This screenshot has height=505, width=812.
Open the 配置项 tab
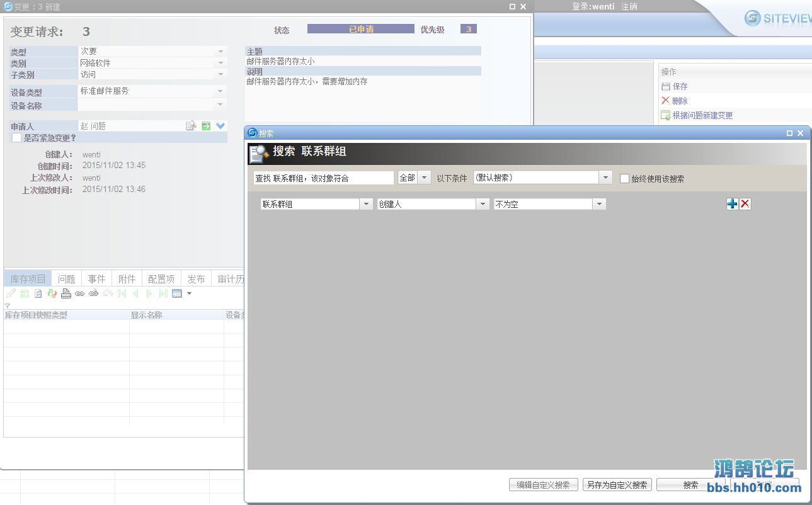click(161, 279)
